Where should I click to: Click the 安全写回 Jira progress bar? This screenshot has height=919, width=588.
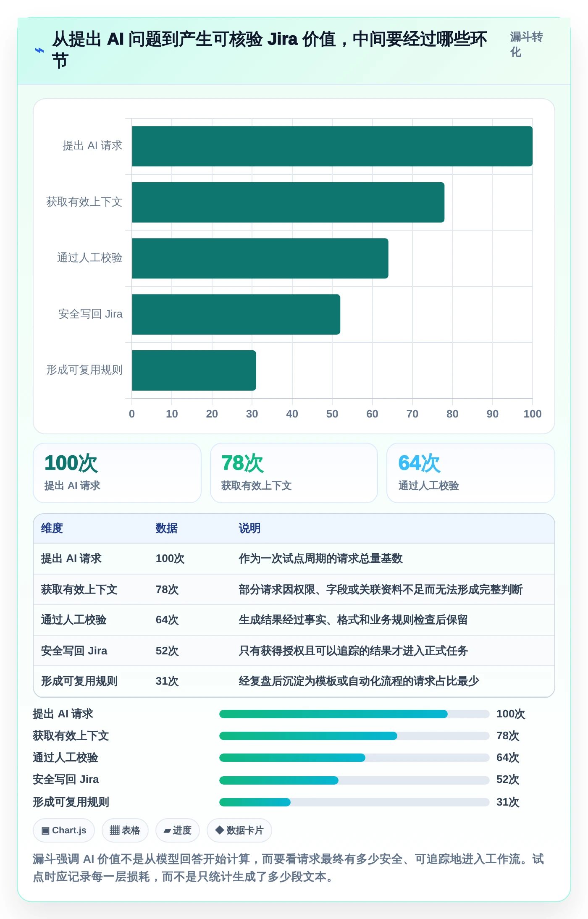coord(354,780)
